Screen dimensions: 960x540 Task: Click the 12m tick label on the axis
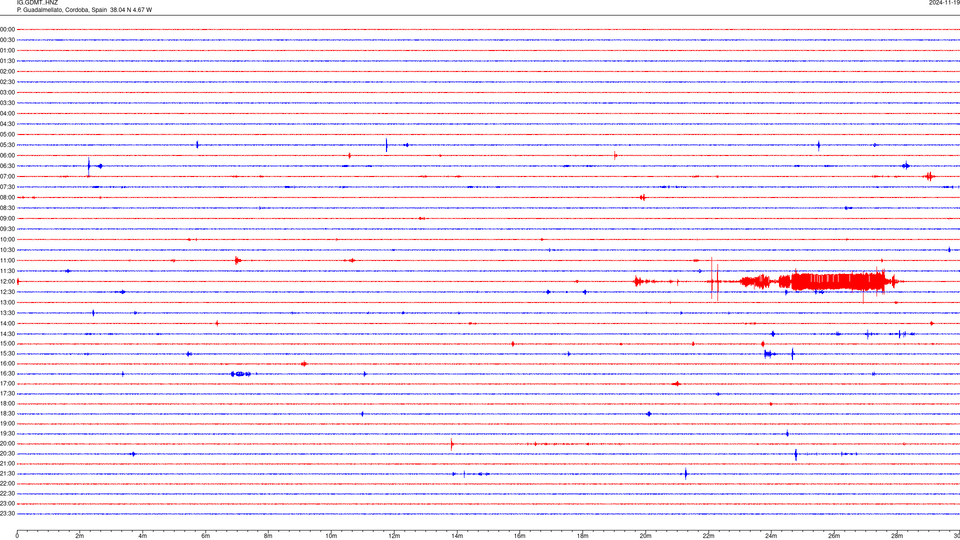[x=394, y=536]
